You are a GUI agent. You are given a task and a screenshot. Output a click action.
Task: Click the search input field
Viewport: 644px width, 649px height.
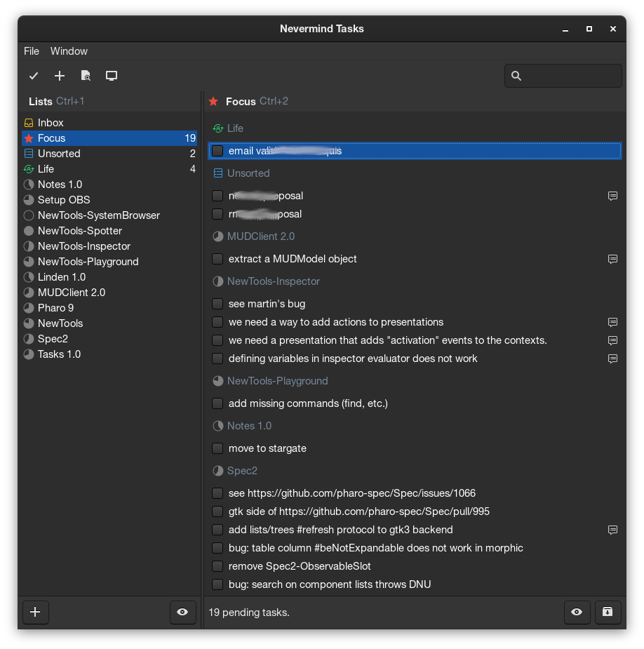[563, 76]
